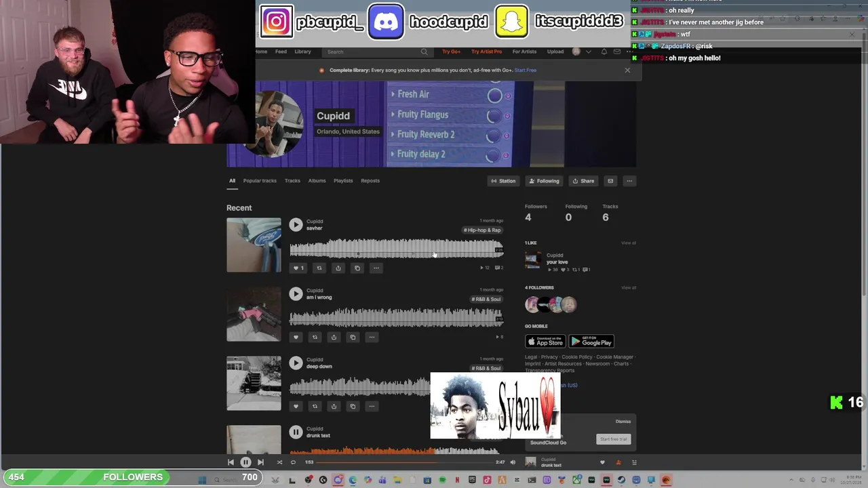Viewport: 868px width, 488px height.
Task: Like current track in player bar
Action: coord(602,462)
